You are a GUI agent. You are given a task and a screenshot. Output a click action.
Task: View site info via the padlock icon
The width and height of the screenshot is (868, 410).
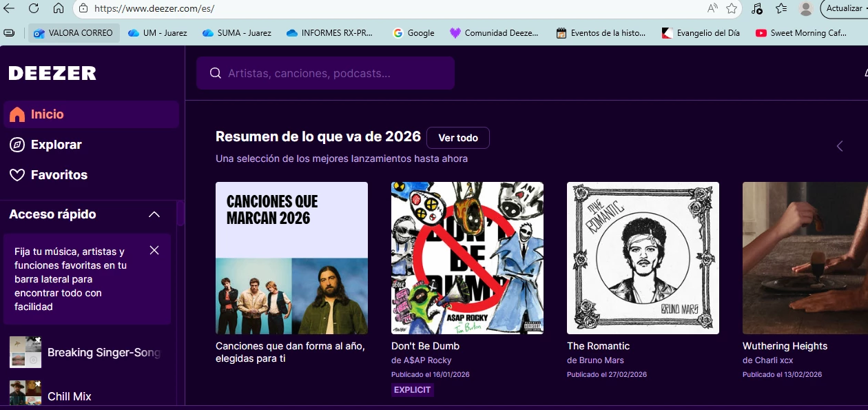[x=83, y=8]
